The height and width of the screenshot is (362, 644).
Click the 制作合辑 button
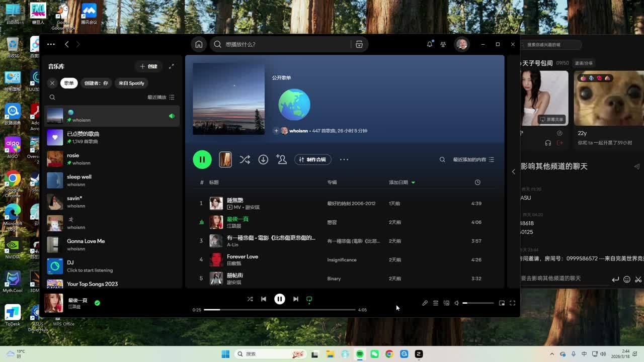312,159
